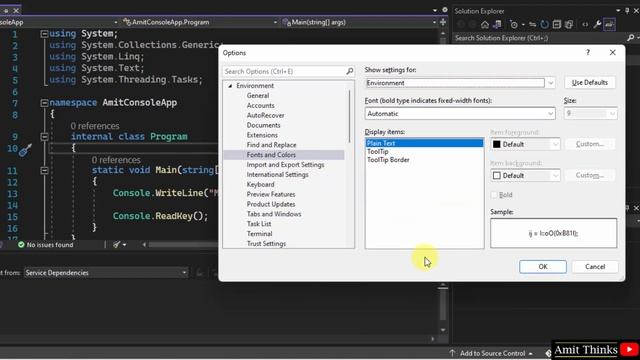
Task: Open the Font dropdown showing Automatic
Action: (551, 113)
